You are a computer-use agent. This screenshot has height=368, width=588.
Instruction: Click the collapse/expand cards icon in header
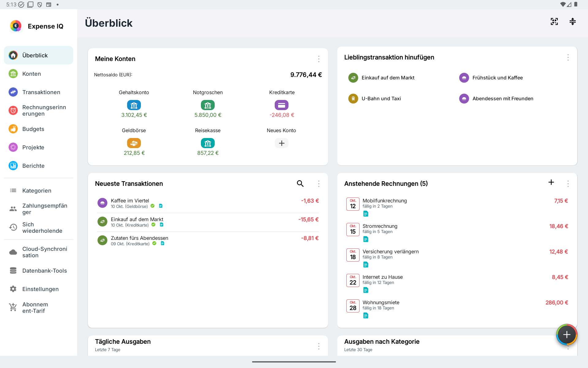tap(572, 21)
